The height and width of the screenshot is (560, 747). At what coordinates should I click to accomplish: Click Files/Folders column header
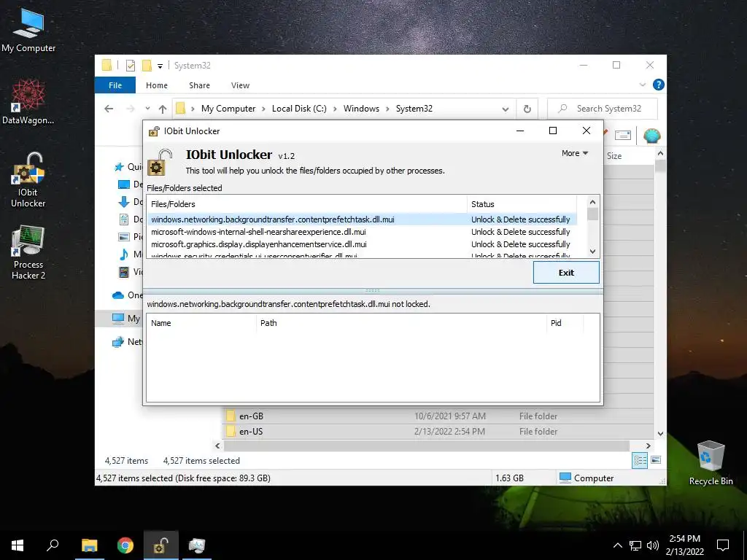click(x=307, y=204)
